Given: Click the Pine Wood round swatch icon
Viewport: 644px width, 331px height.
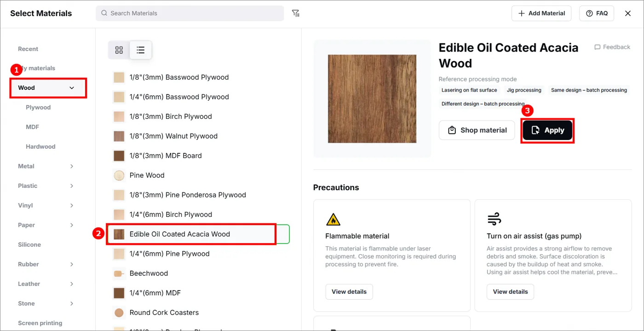Looking at the screenshot, I should pyautogui.click(x=119, y=175).
